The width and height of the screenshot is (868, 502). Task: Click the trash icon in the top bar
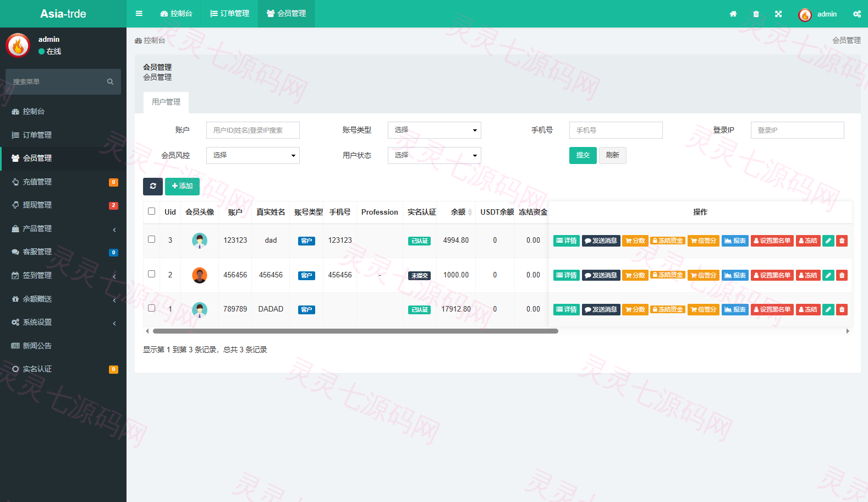point(756,14)
